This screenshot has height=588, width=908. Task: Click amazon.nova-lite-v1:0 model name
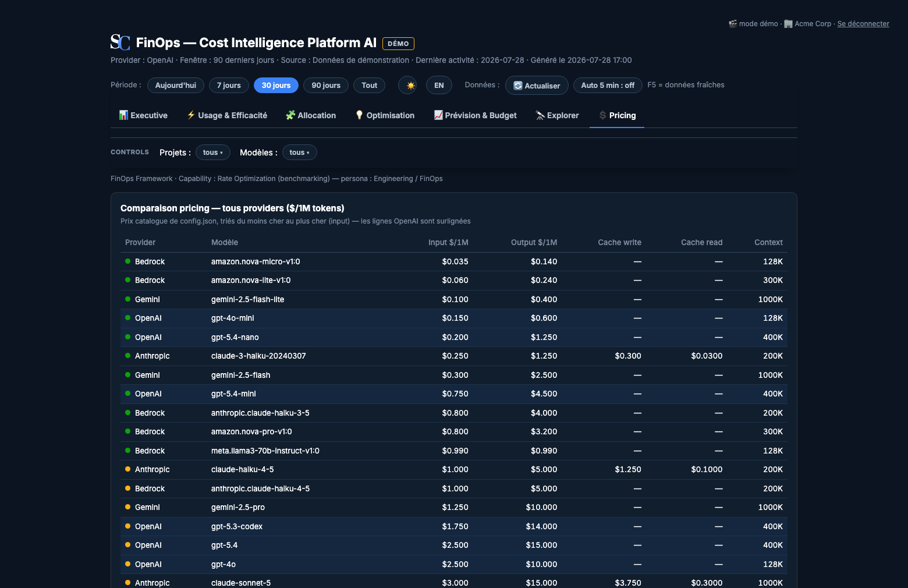tap(251, 280)
